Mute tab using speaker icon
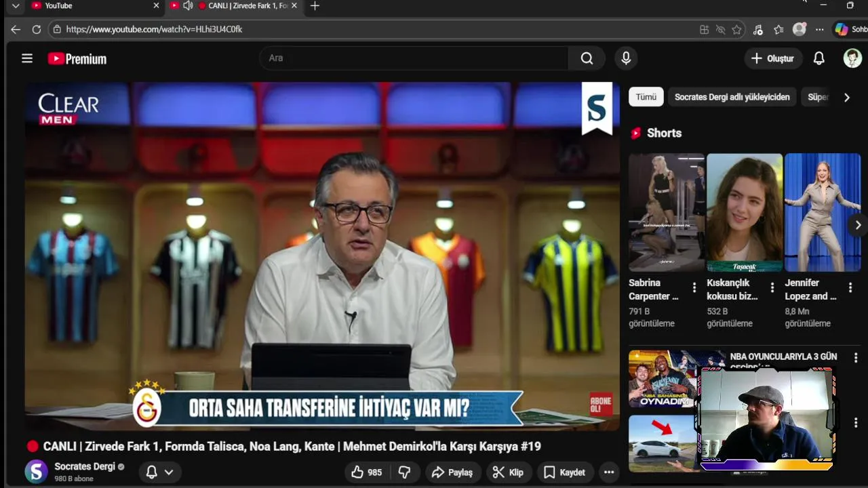The height and width of the screenshot is (488, 868). (188, 5)
